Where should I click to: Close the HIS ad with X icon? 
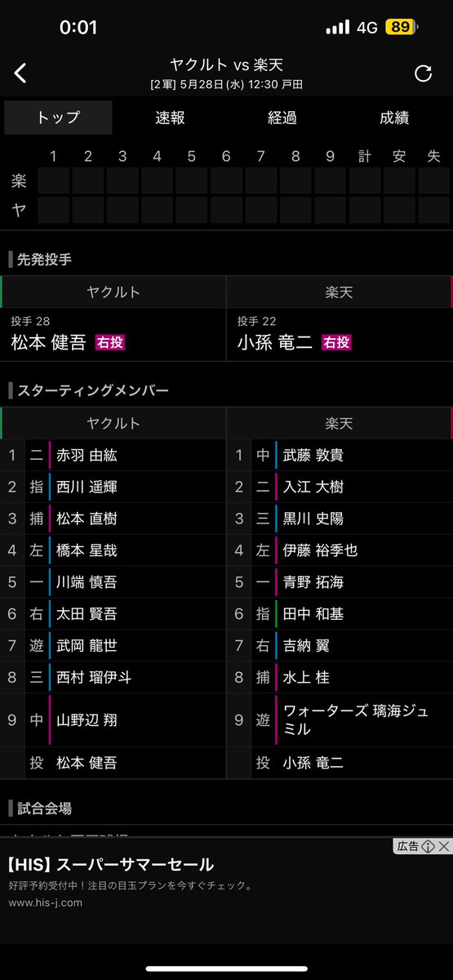pos(444,847)
